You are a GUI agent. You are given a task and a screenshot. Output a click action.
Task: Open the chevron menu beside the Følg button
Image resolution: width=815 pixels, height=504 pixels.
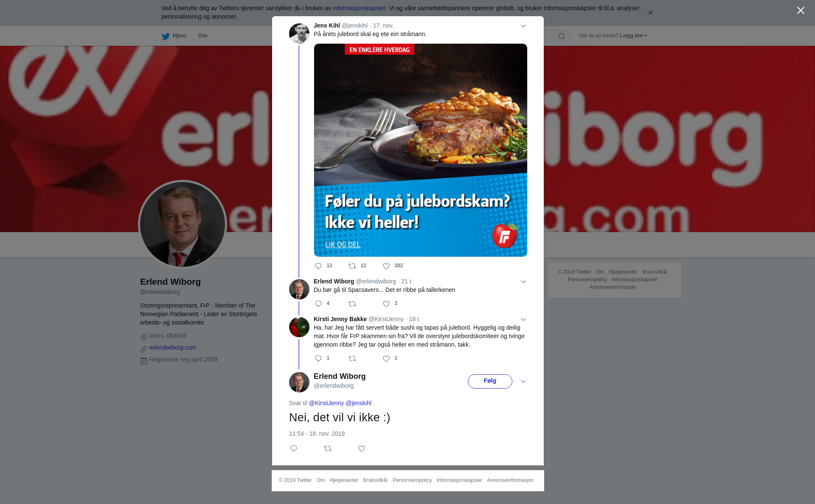[523, 381]
